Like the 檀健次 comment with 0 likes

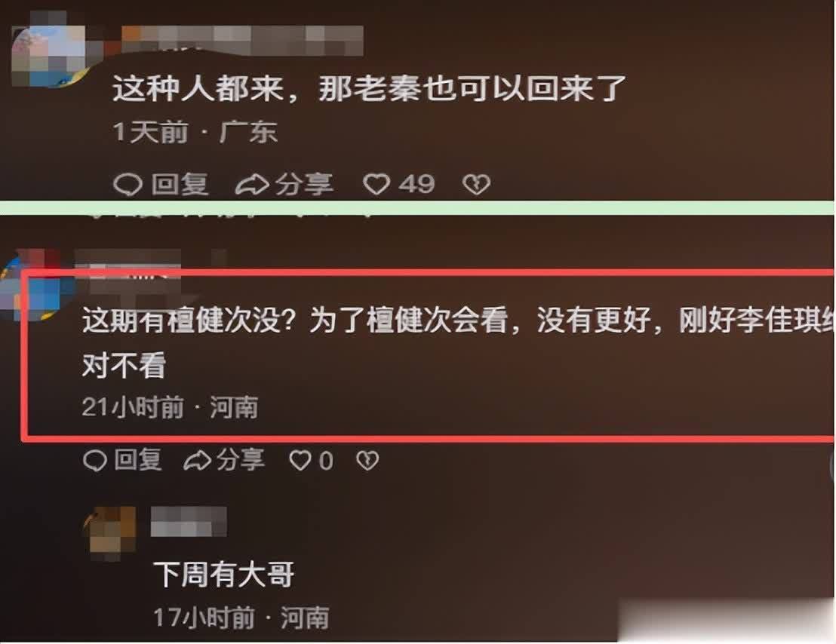(x=300, y=460)
